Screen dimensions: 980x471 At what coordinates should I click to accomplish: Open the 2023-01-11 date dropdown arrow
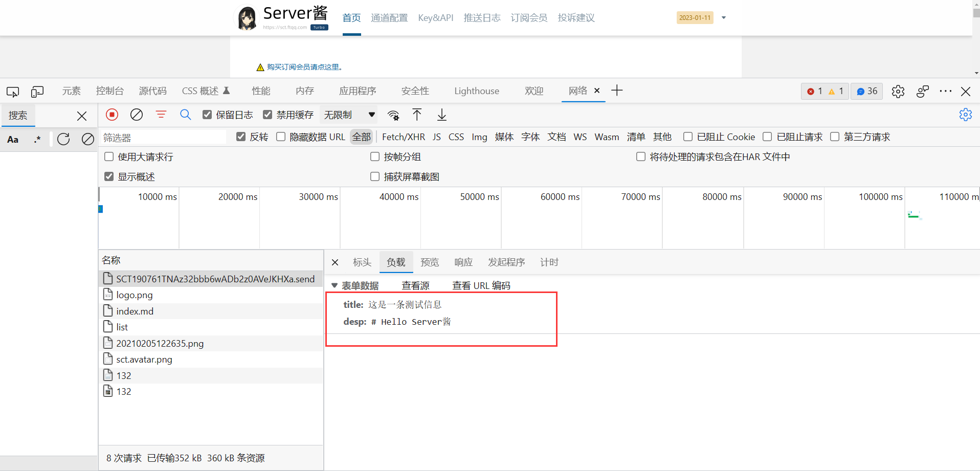724,17
